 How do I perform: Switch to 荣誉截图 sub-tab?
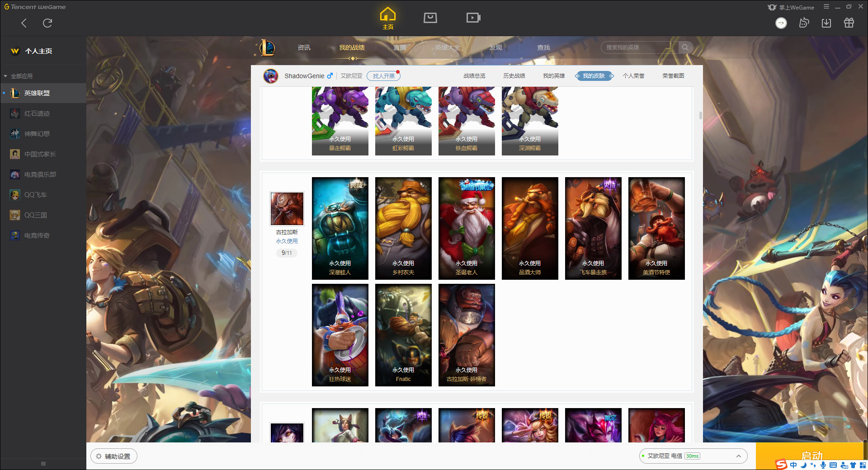(673, 76)
